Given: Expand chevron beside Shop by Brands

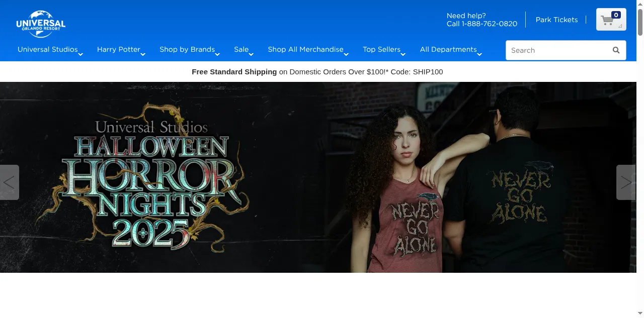Looking at the screenshot, I should pyautogui.click(x=217, y=54).
